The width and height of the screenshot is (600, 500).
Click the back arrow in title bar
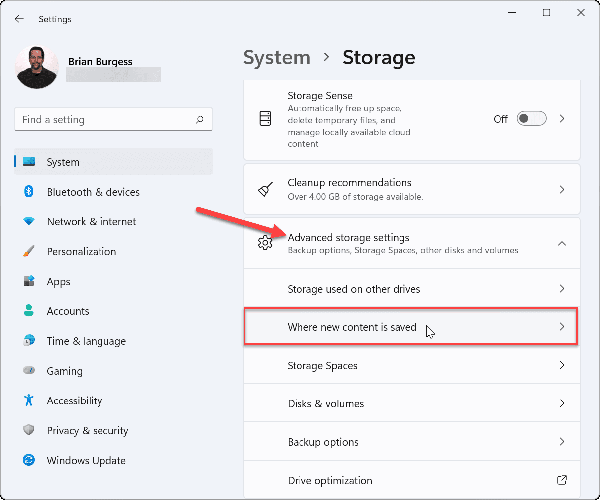coord(20,18)
